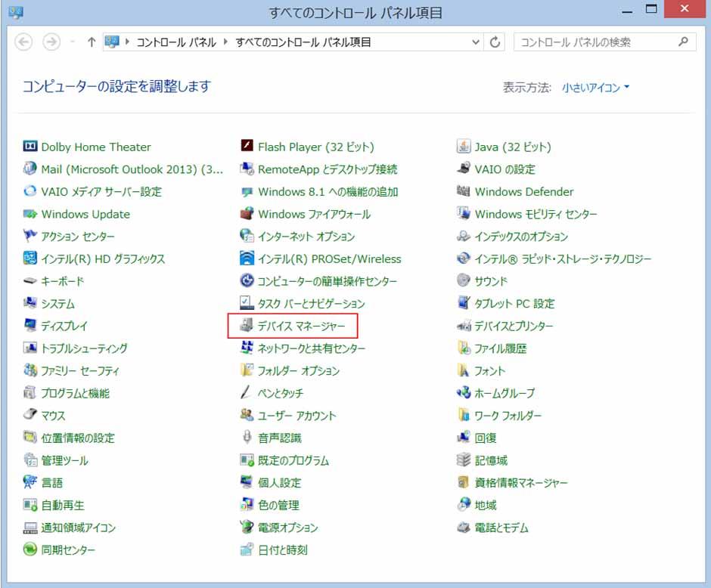Viewport: 711px width, 588px height.
Task: Click the 日付と時刻 icon
Action: tap(247, 549)
